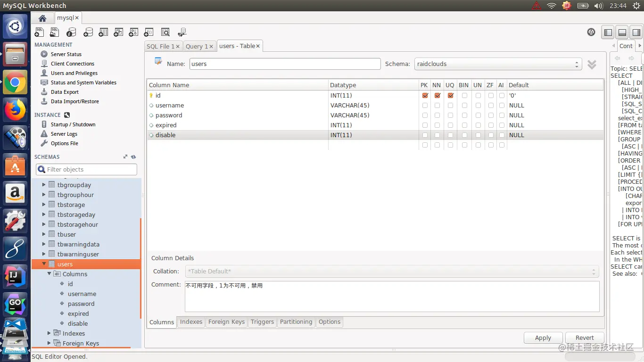
Task: Search table data toolbar icon
Action: coord(165,32)
